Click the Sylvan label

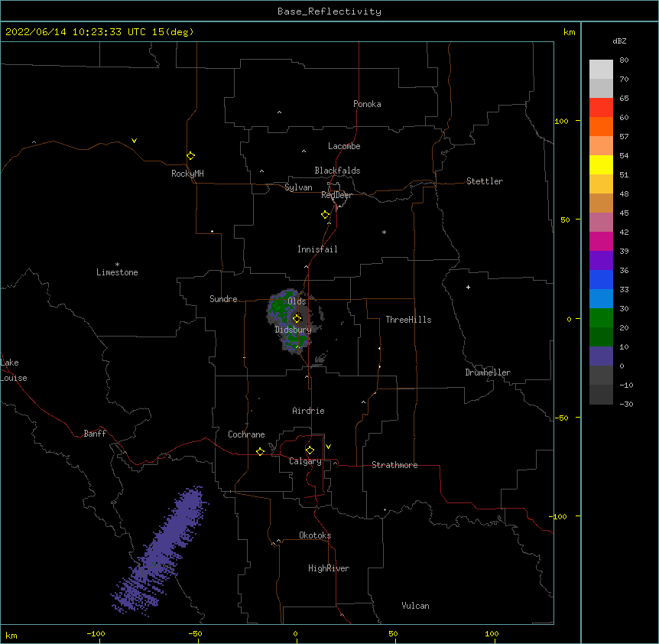pos(298,187)
